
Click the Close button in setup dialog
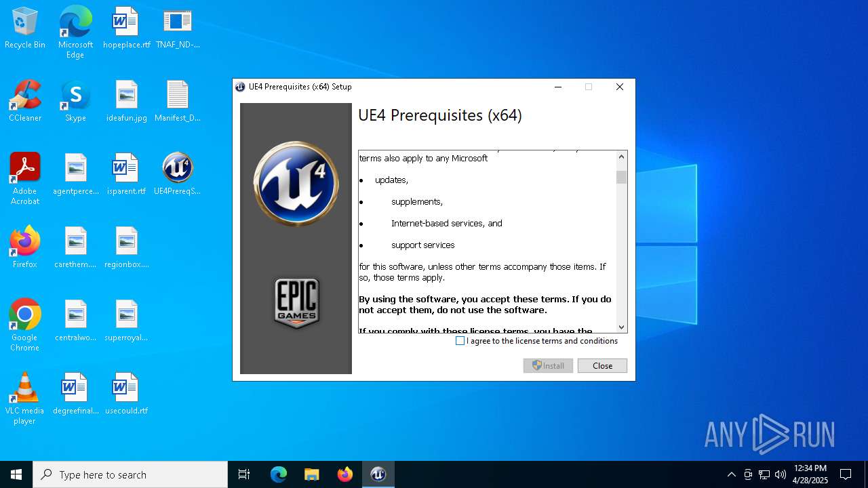pos(602,365)
